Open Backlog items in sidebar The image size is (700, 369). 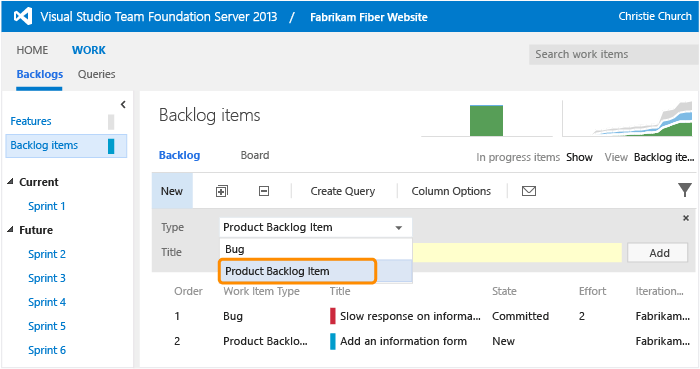66,145
